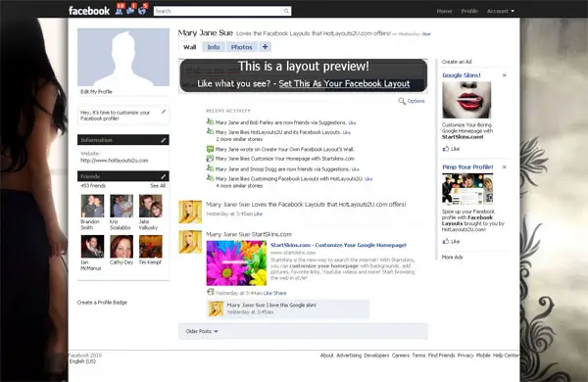
Task: Click the add tab plus button
Action: click(x=266, y=47)
